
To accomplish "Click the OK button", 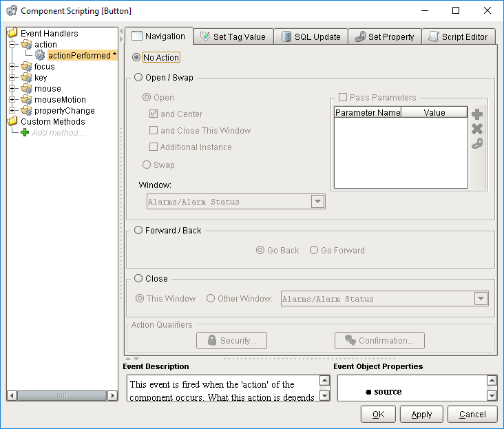I will click(378, 415).
